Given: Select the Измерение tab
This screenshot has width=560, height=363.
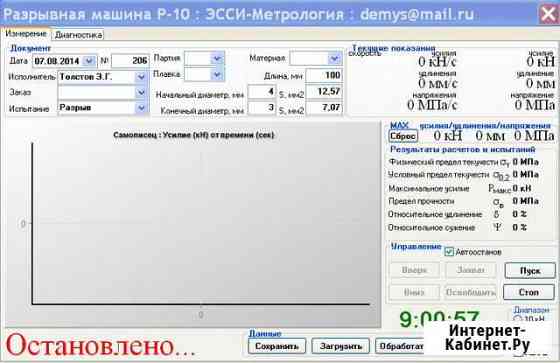Looking at the screenshot, I should coord(26,34).
